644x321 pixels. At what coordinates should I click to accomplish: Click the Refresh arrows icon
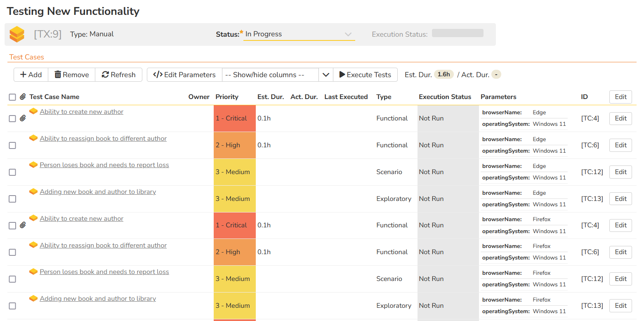(105, 75)
